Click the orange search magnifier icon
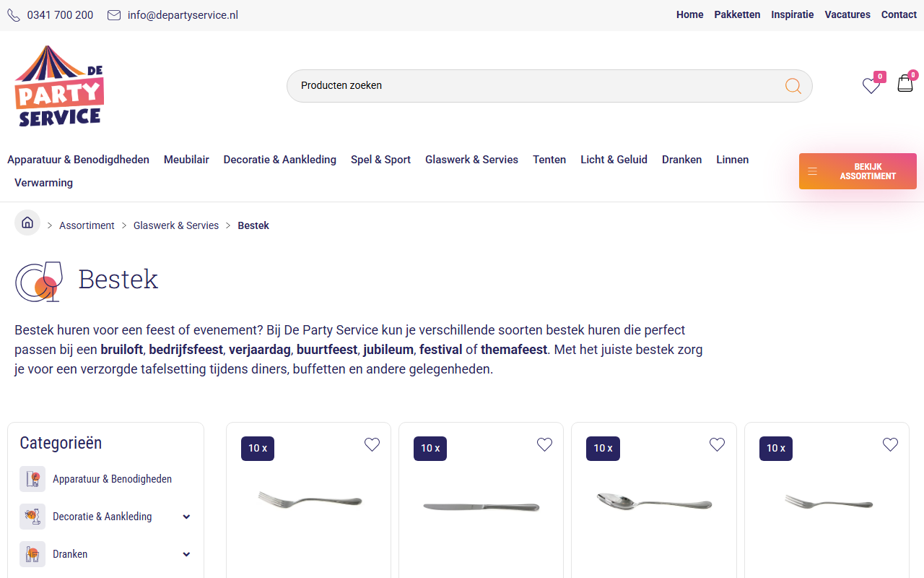924x578 pixels. [x=793, y=86]
